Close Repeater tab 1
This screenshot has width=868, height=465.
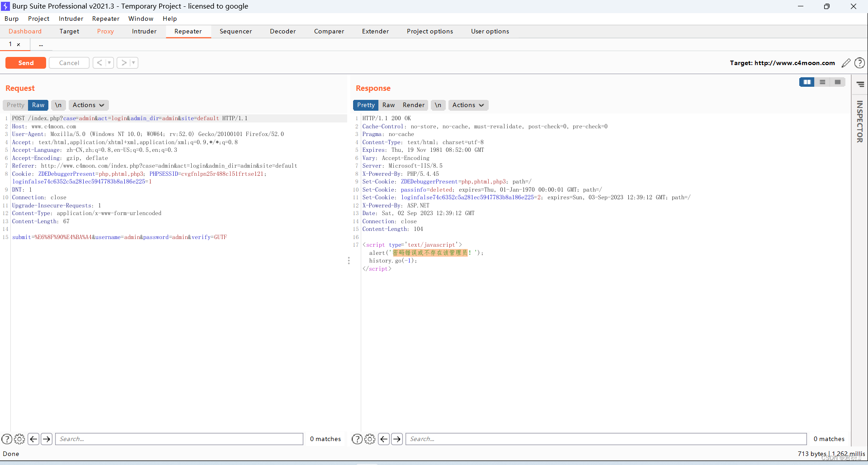pyautogui.click(x=19, y=44)
